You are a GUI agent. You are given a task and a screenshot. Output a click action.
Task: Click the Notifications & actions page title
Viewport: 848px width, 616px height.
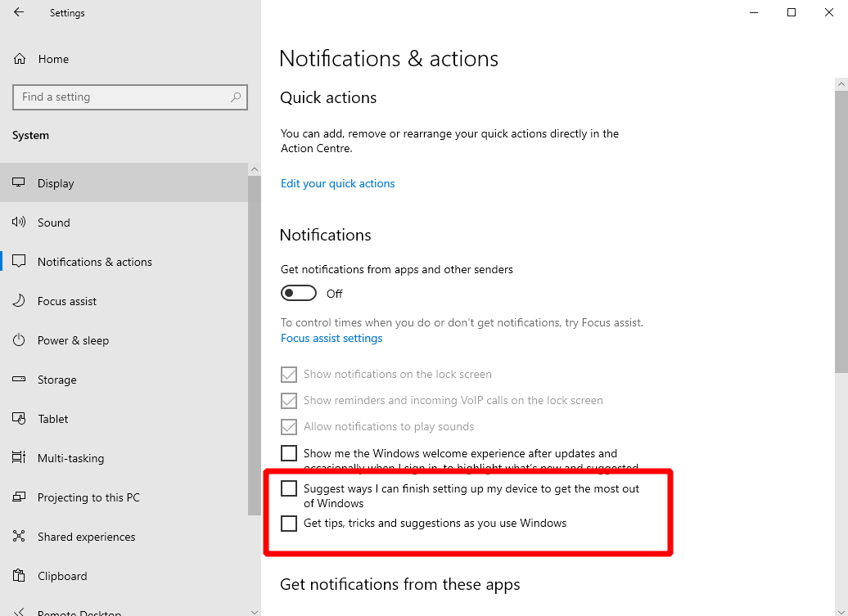tap(389, 58)
